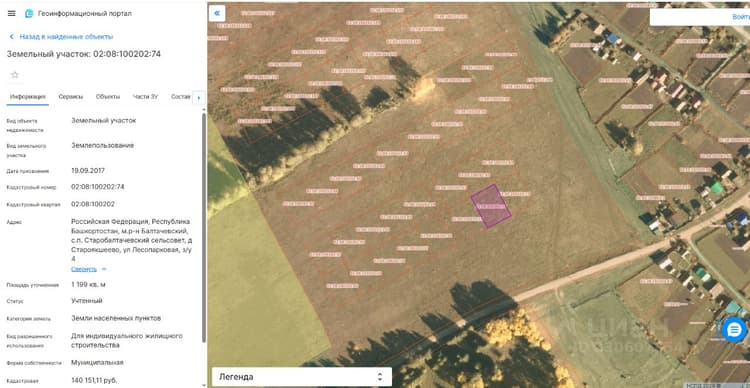Click Кадастровый квартал value 02:08:100202
Viewport: 750px width, 388px height.
click(93, 204)
